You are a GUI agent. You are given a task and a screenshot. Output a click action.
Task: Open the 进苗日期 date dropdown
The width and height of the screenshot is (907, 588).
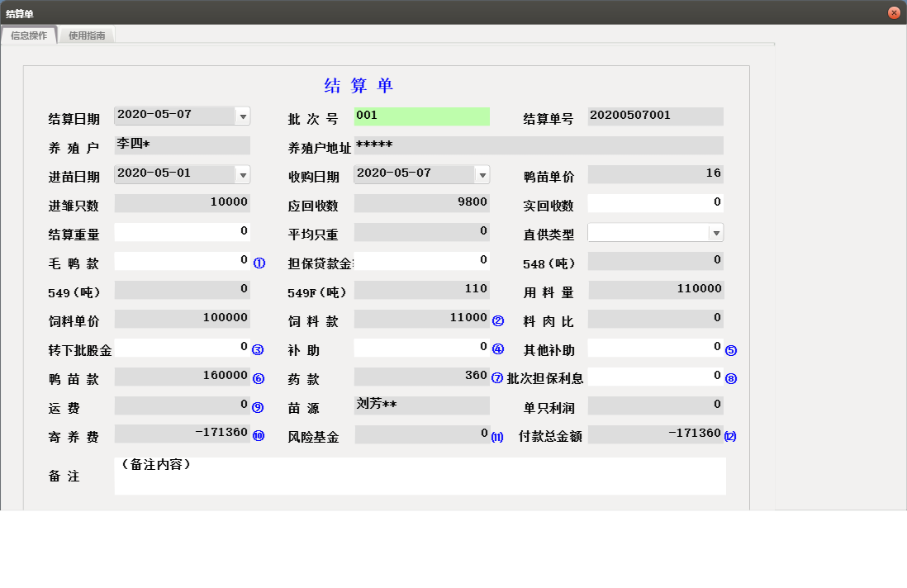[243, 175]
